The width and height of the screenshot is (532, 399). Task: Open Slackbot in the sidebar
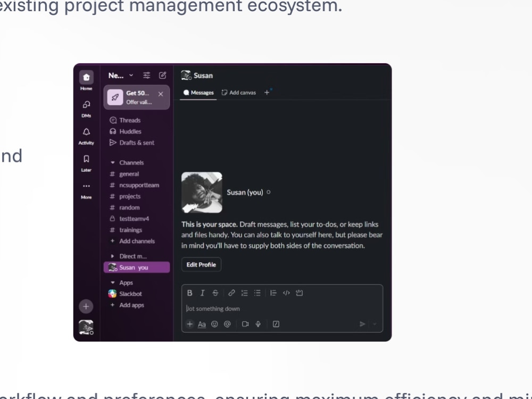[136, 294]
